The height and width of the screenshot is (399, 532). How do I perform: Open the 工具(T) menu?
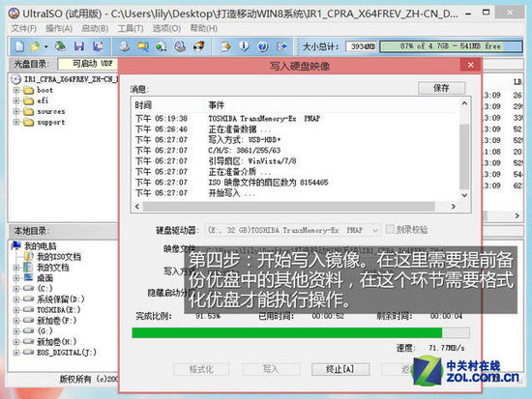[x=131, y=28]
